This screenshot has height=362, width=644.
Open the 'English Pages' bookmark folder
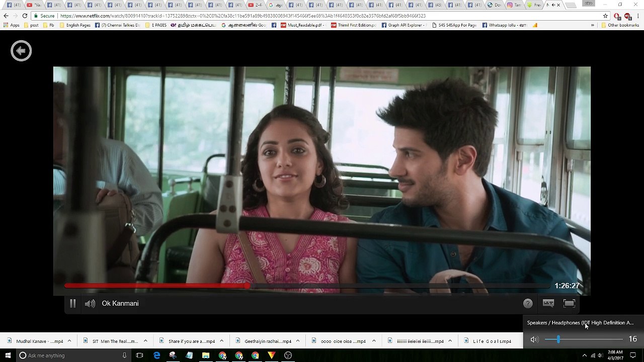(x=75, y=25)
